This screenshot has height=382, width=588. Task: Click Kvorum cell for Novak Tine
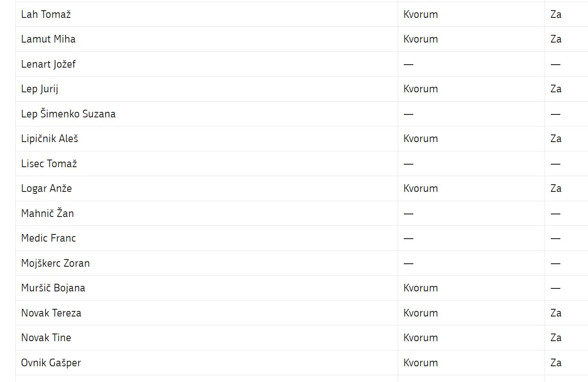[421, 338]
